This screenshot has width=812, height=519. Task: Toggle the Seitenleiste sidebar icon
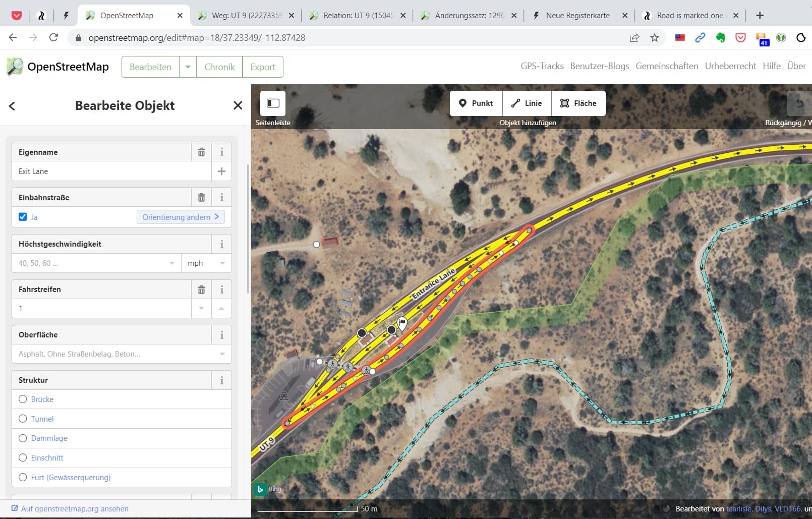point(273,103)
